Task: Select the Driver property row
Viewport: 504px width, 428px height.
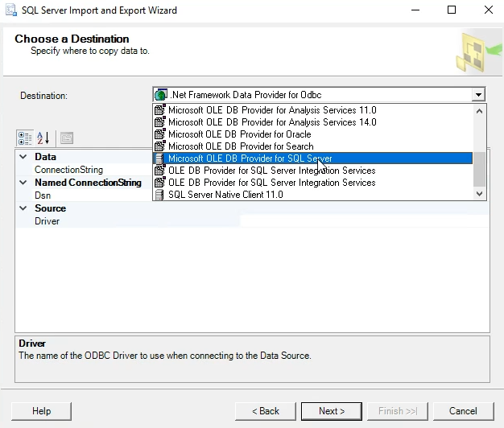Action: click(252, 221)
